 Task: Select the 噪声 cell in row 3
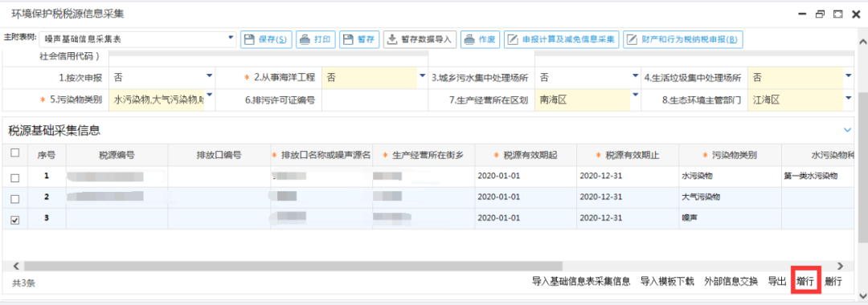[730, 218]
